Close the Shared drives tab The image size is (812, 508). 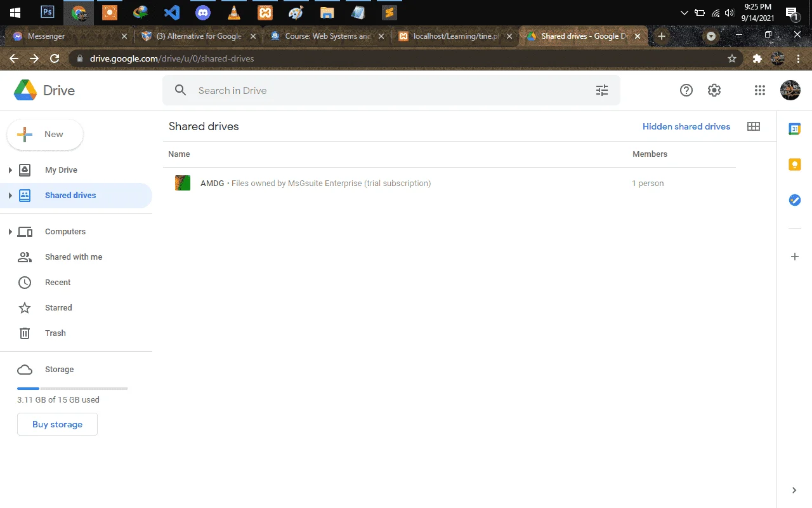[638, 36]
